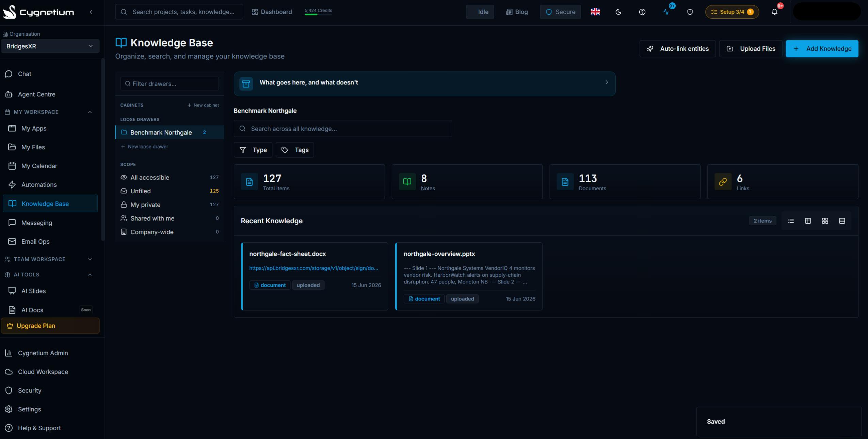The width and height of the screenshot is (868, 439).
Task: Select Shared with me scope
Action: 170,218
